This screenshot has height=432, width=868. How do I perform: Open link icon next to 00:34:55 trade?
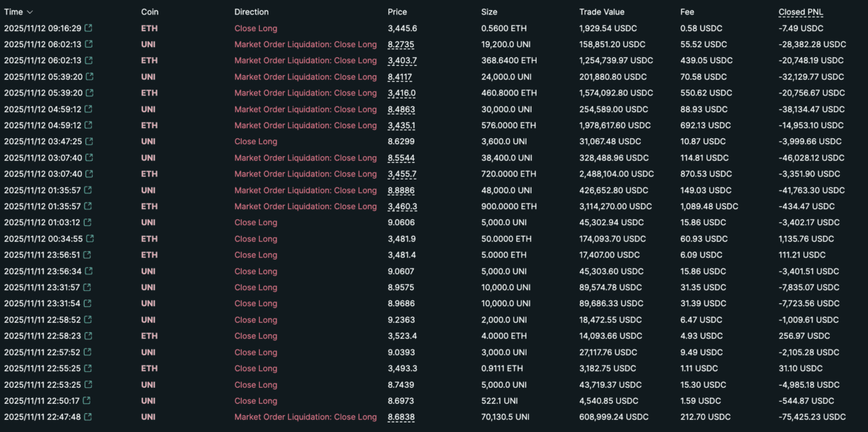tap(88, 239)
